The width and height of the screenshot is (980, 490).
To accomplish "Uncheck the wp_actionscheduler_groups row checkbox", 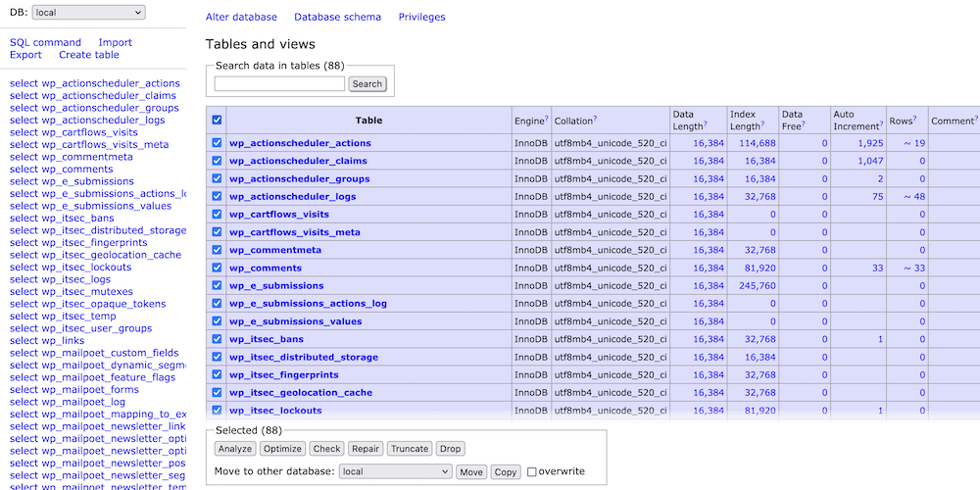I will point(217,178).
